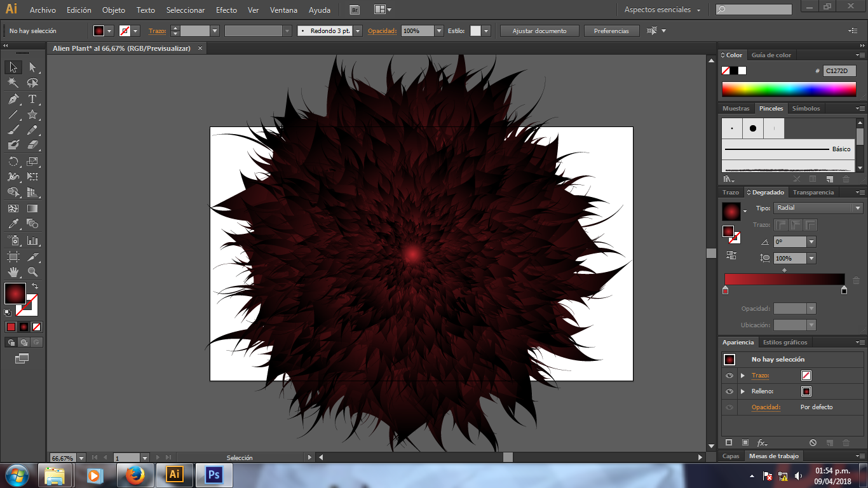
Task: Select the Eyedropper tool
Action: coord(13,224)
